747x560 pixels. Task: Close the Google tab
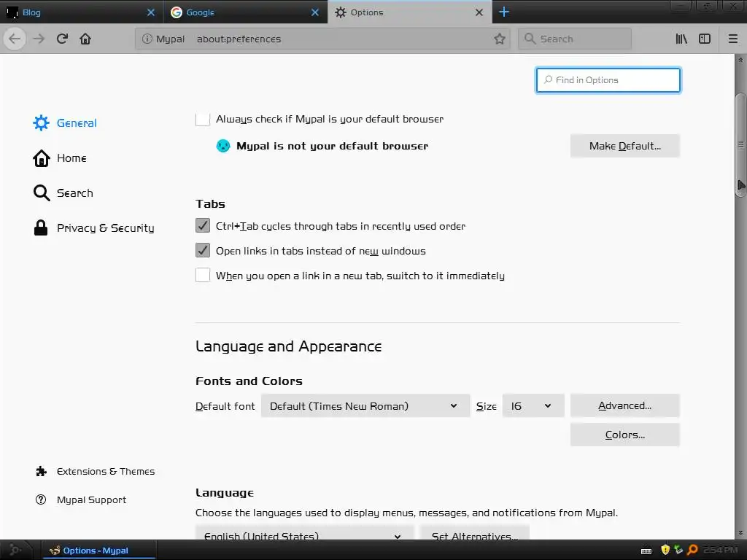(x=315, y=12)
